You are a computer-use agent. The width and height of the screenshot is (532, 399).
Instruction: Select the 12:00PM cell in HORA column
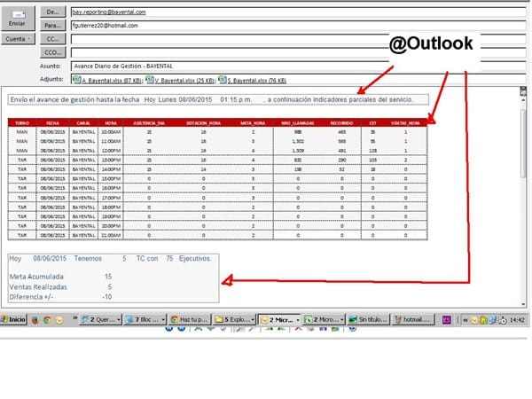coord(111,151)
